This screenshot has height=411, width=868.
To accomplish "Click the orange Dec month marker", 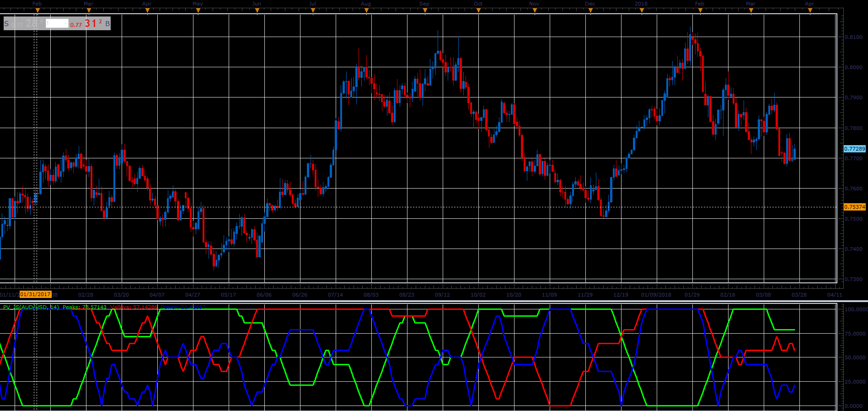I will tap(590, 11).
